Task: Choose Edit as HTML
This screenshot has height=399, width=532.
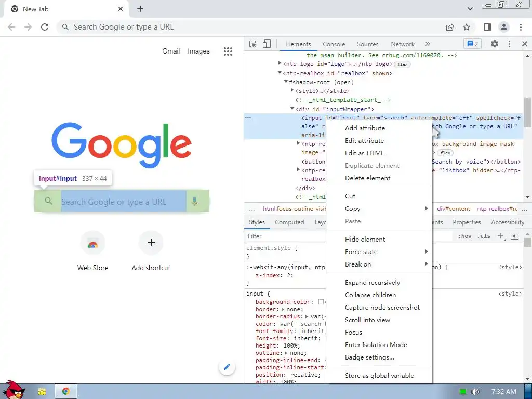Action: tap(379, 153)
